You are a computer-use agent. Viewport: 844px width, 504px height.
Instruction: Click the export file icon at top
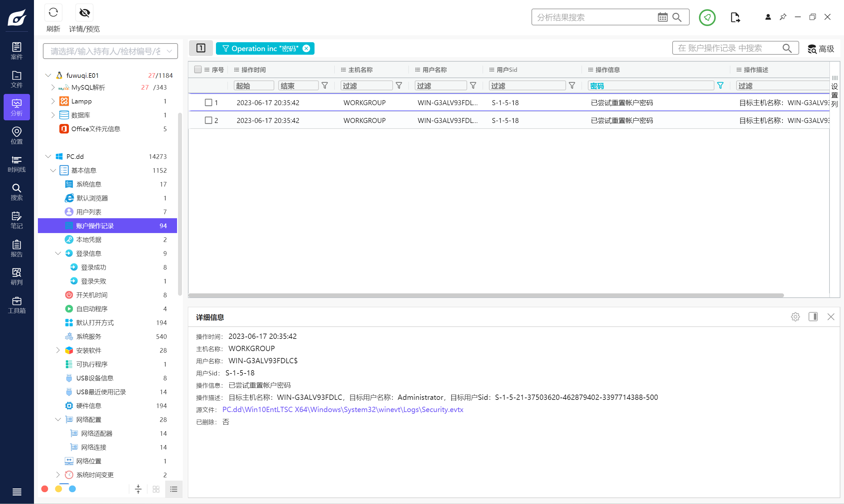pos(735,17)
